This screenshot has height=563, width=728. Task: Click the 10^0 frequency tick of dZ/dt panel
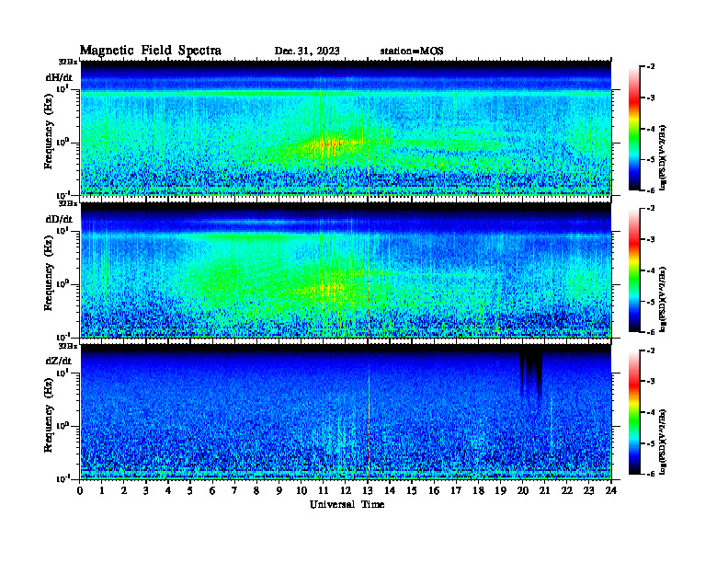(x=63, y=426)
